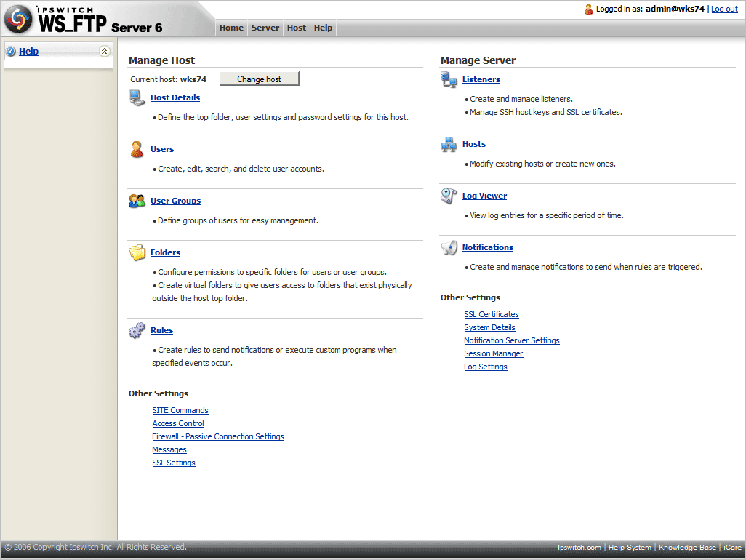Click the Help link in the sidebar

click(28, 52)
